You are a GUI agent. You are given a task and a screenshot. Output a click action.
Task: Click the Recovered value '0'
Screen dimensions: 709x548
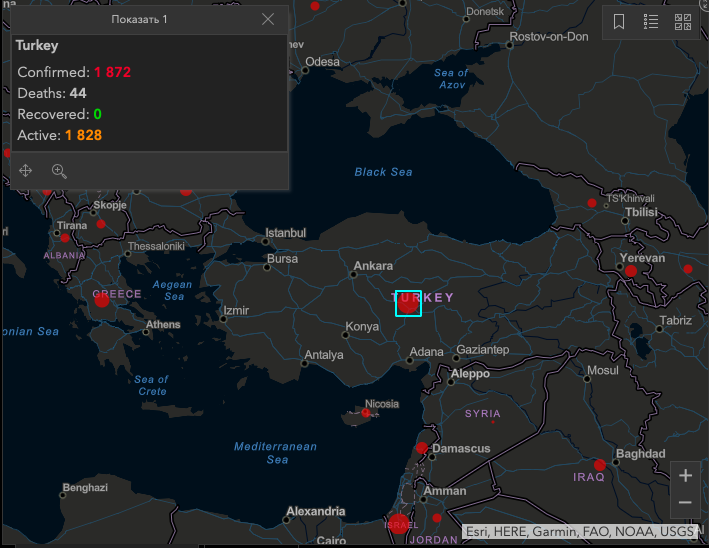coord(97,114)
